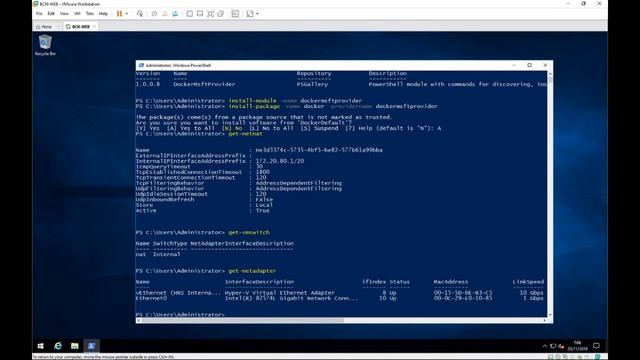Viewport: 640px width, 360px height.
Task: Click the console view toolbar icon
Action: (x=236, y=13)
